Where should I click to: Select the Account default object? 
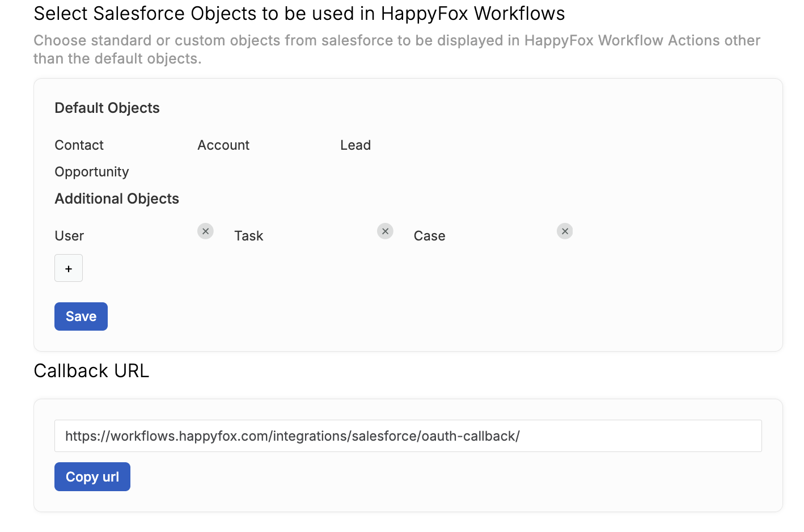223,145
